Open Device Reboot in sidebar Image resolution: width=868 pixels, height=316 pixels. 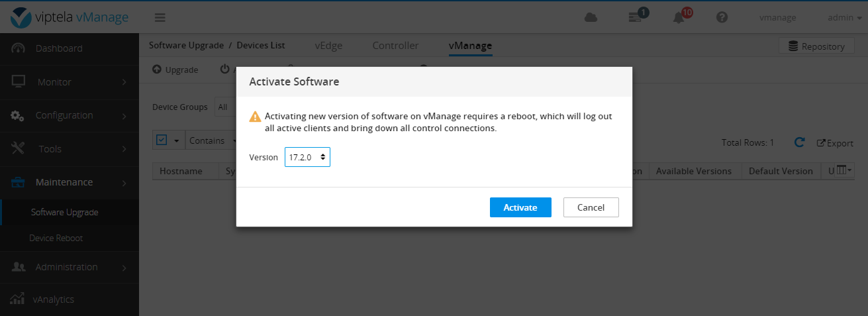pos(56,238)
